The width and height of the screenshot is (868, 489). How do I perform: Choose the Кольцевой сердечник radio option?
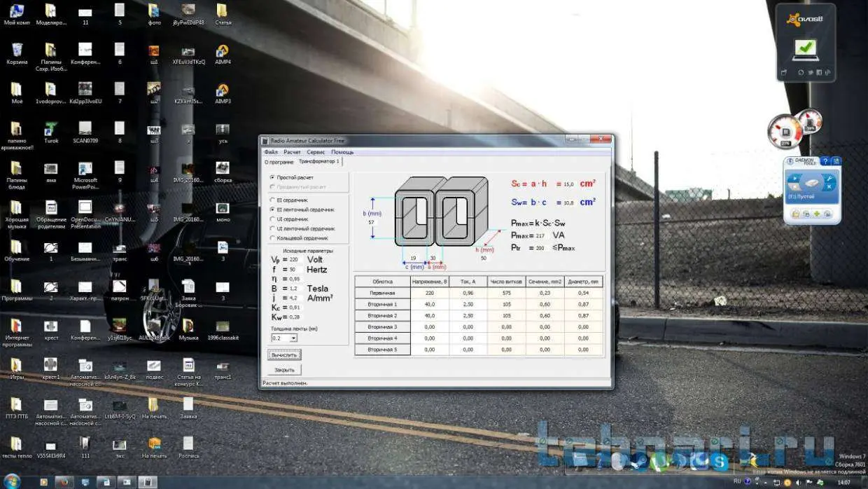(x=272, y=238)
